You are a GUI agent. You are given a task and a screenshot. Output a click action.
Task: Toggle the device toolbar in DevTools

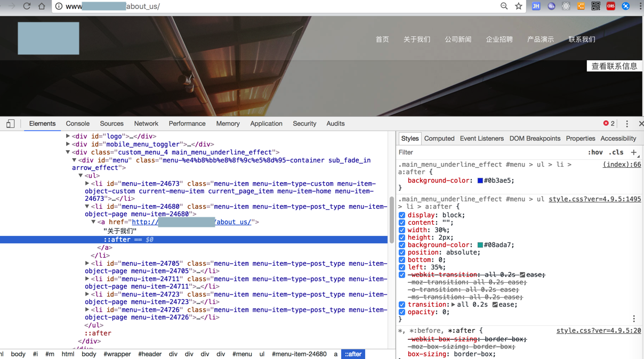[10, 124]
